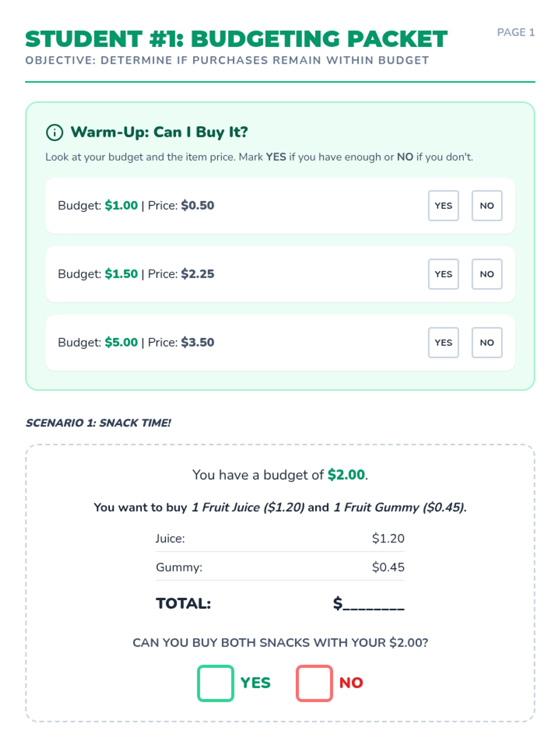Screen dimensions: 560x747
Task: Mark NO for $1.50 budget, $2.25 price
Action: pyautogui.click(x=486, y=274)
